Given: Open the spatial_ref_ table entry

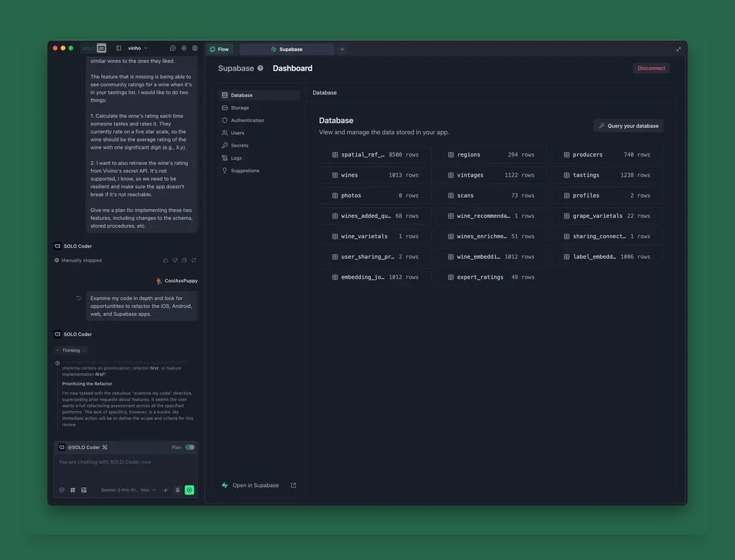Looking at the screenshot, I should (375, 155).
